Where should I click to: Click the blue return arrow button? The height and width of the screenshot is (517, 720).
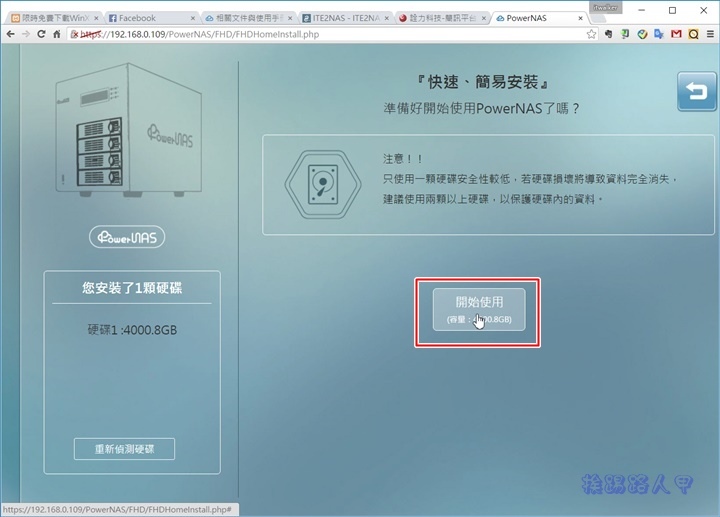click(x=697, y=91)
